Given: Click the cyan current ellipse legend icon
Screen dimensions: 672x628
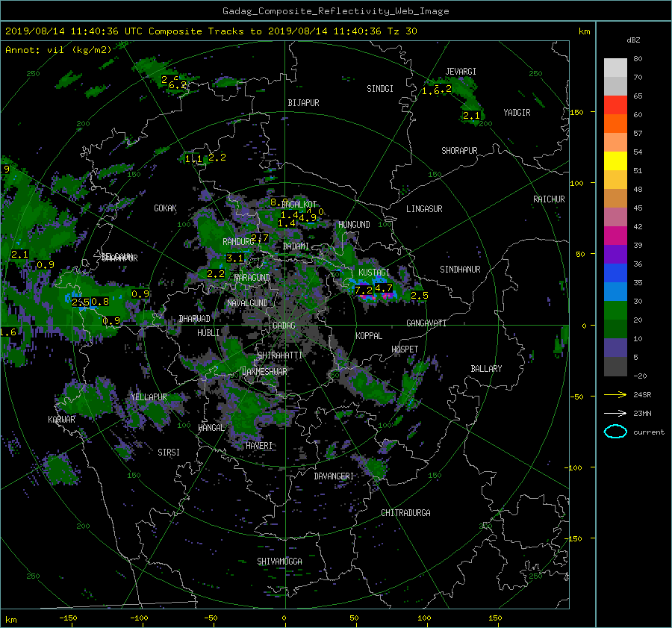Looking at the screenshot, I should 615,432.
